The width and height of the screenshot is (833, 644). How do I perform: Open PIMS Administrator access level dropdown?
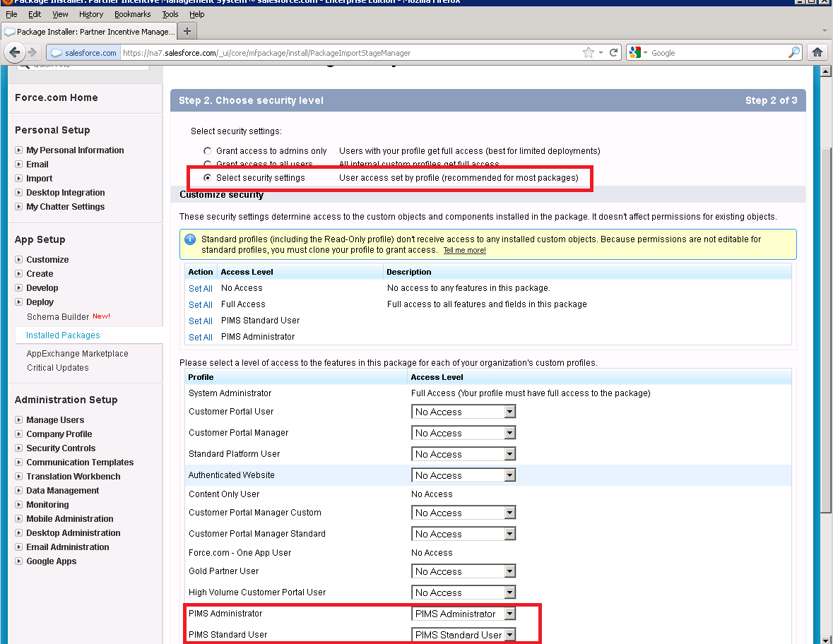tap(463, 614)
